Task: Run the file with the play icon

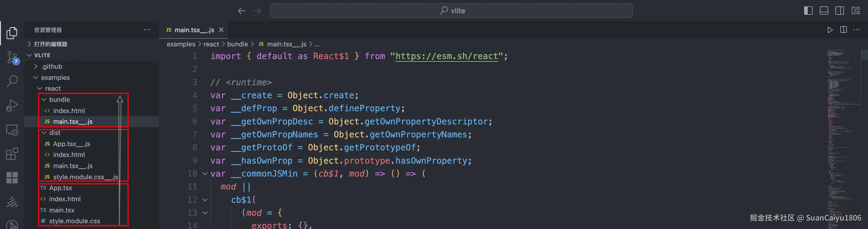Action: point(830,30)
